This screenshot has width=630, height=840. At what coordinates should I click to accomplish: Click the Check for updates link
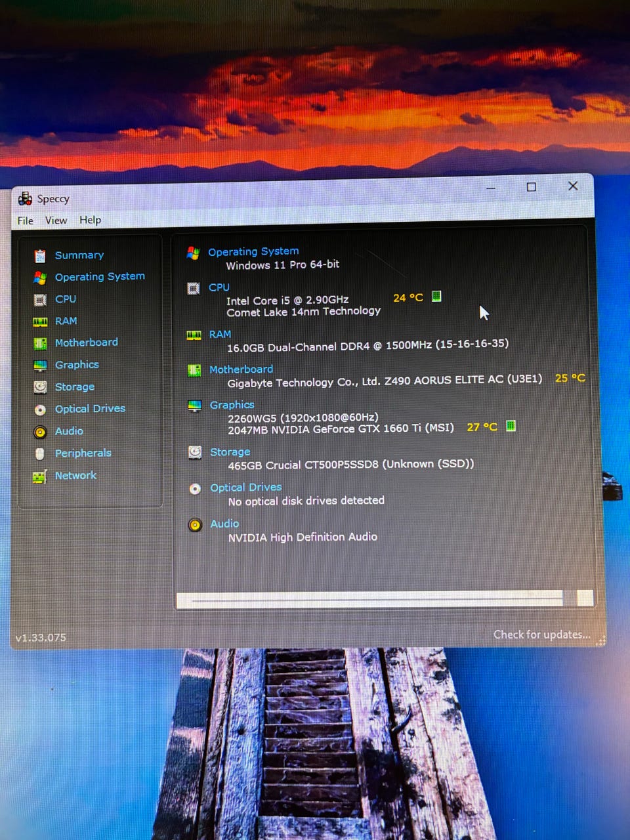pyautogui.click(x=542, y=635)
